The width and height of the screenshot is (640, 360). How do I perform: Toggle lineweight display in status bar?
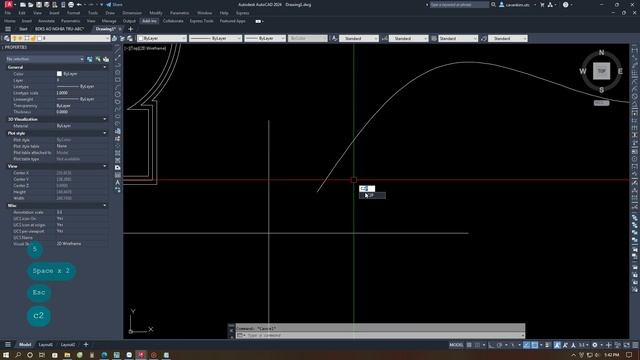(x=548, y=345)
